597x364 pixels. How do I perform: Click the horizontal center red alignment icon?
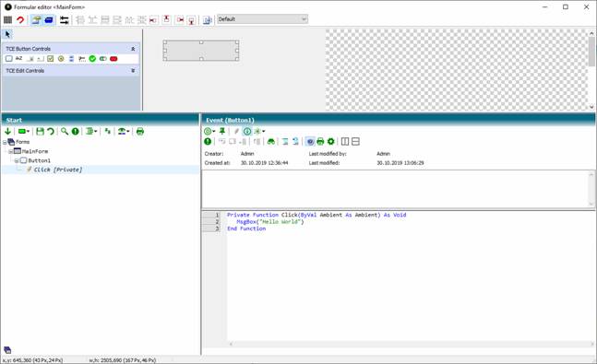(180, 19)
